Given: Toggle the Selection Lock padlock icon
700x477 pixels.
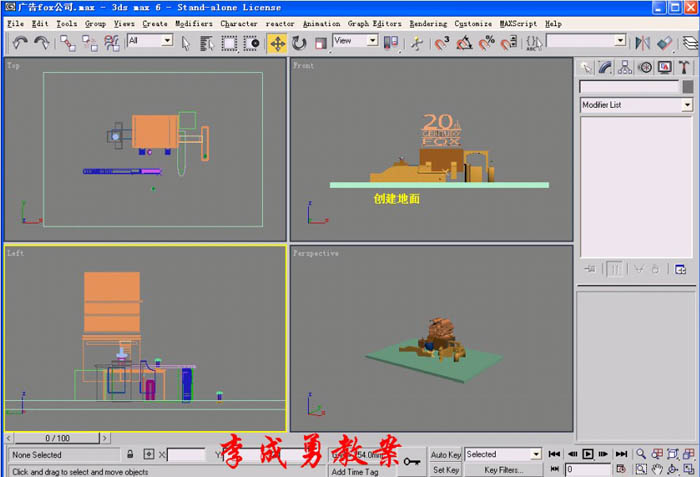Looking at the screenshot, I should [x=130, y=455].
